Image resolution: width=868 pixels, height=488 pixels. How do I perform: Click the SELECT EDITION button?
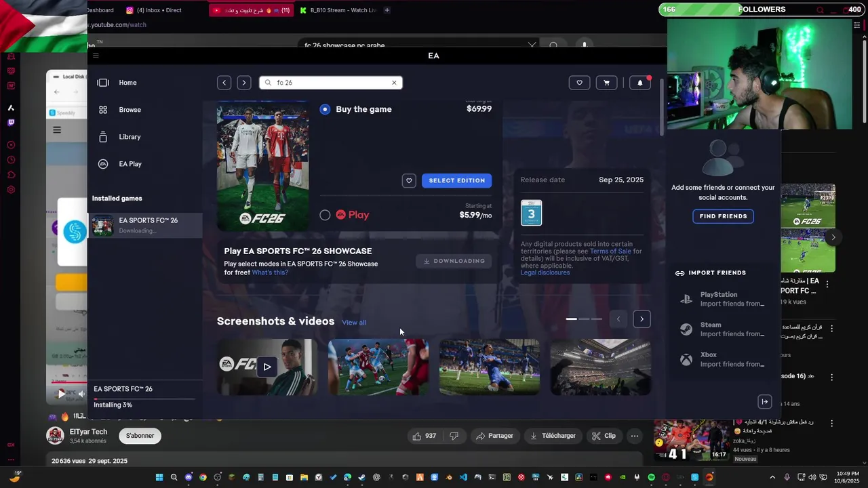click(x=457, y=181)
